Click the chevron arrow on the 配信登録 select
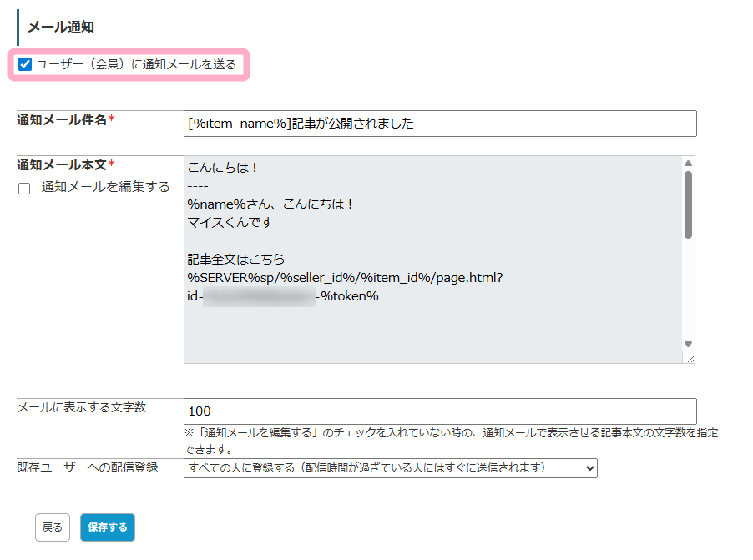Viewport: 753px width, 560px height. tap(590, 468)
